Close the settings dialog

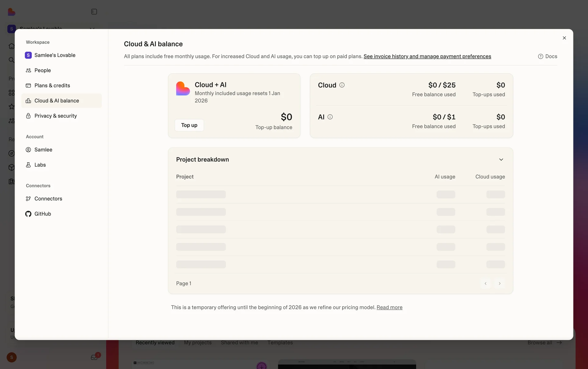tap(564, 38)
